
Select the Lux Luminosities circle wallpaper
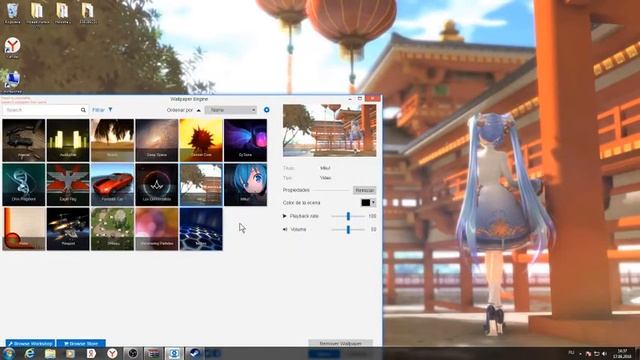coord(157,184)
